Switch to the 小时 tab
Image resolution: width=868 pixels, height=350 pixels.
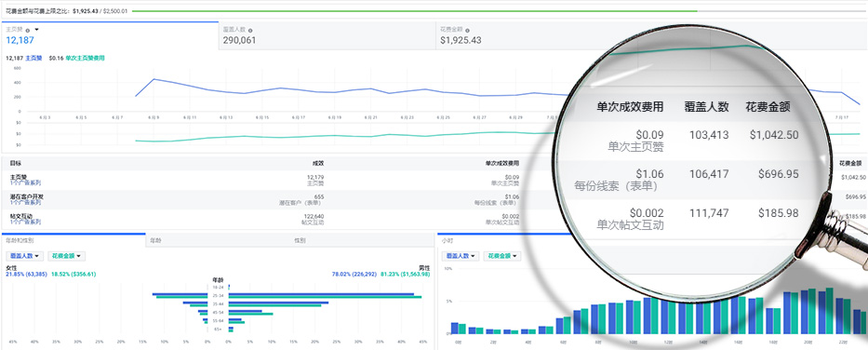(x=447, y=240)
